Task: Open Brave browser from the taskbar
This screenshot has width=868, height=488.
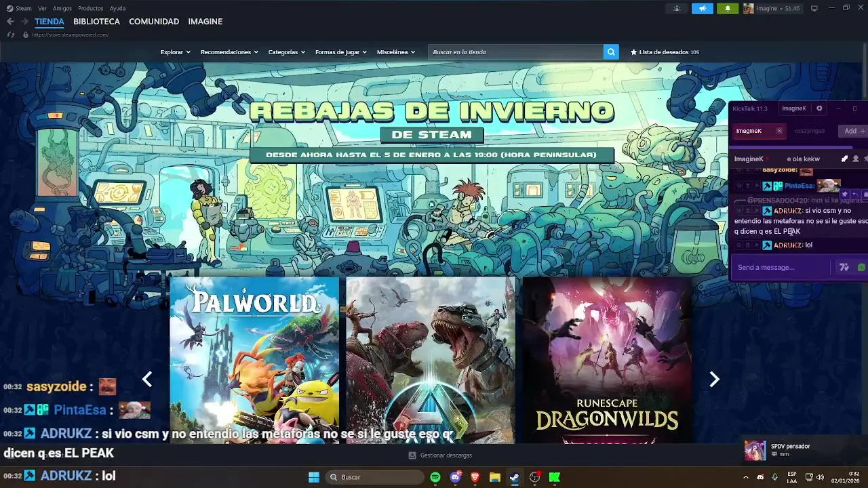Action: coord(475,477)
